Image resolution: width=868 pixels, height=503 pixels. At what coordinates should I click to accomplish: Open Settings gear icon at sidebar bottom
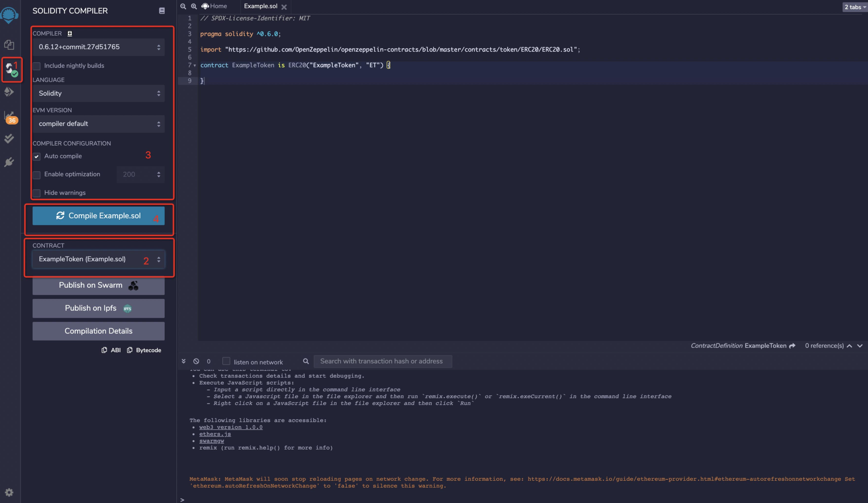pyautogui.click(x=9, y=492)
